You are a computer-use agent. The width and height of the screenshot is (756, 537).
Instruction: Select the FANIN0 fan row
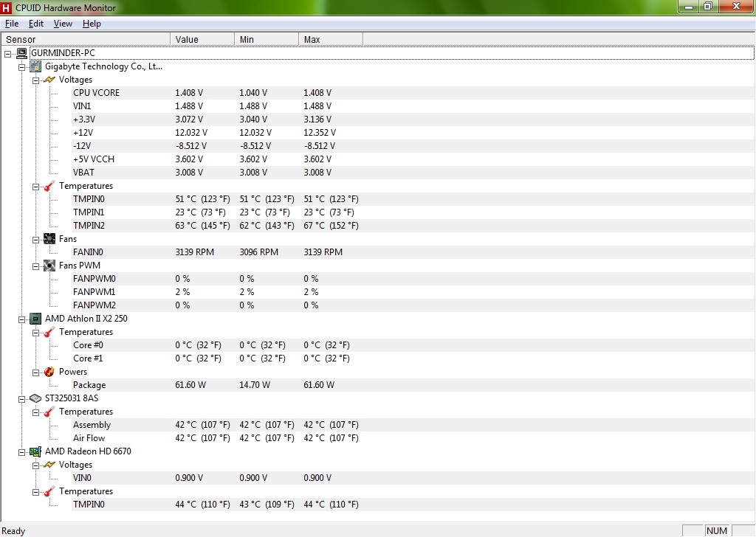(x=413, y=252)
